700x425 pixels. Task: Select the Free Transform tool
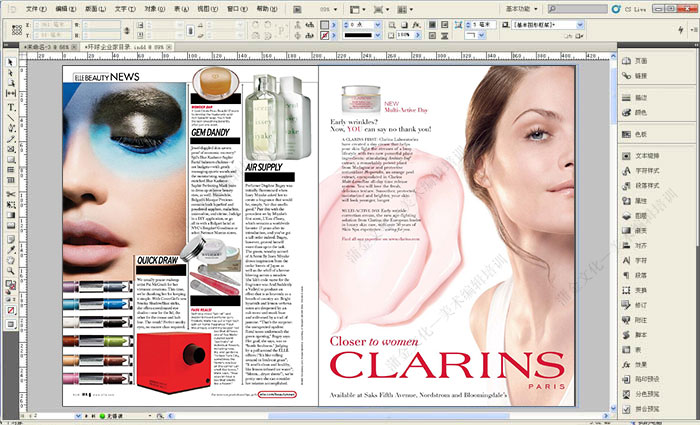11,205
